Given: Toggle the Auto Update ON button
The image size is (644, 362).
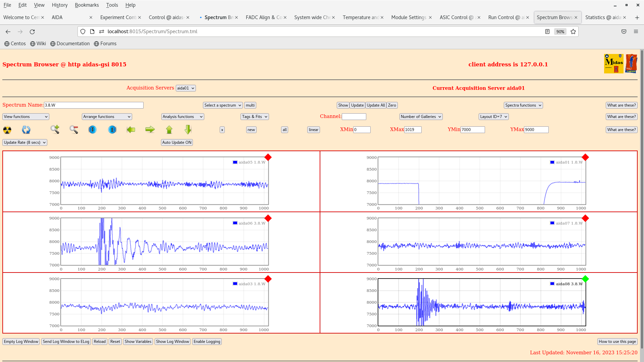Looking at the screenshot, I should pos(177,142).
